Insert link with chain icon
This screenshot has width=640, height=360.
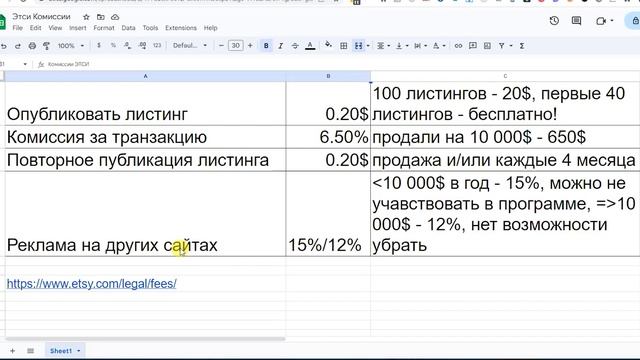coord(458,46)
